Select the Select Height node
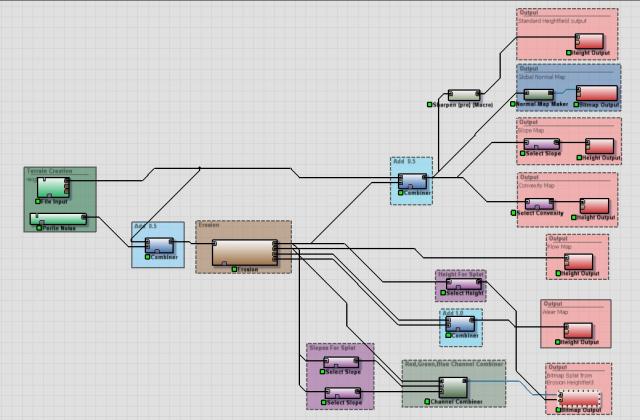640x420 pixels. (x=464, y=284)
